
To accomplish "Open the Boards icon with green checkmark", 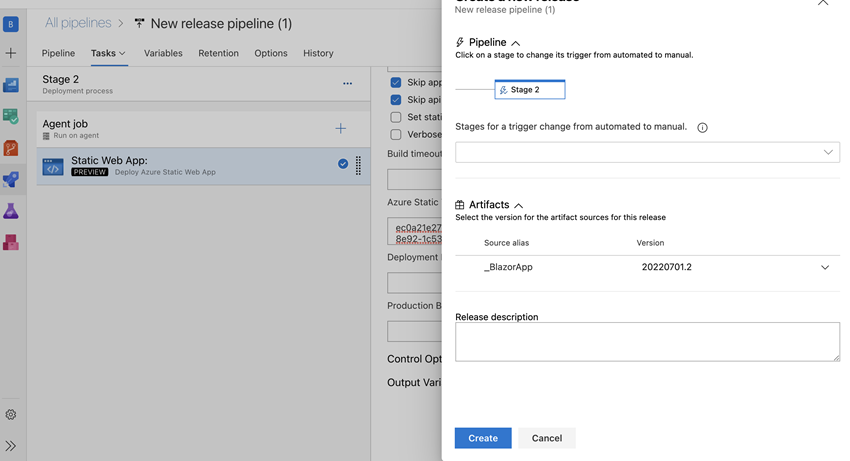I will pos(11,116).
